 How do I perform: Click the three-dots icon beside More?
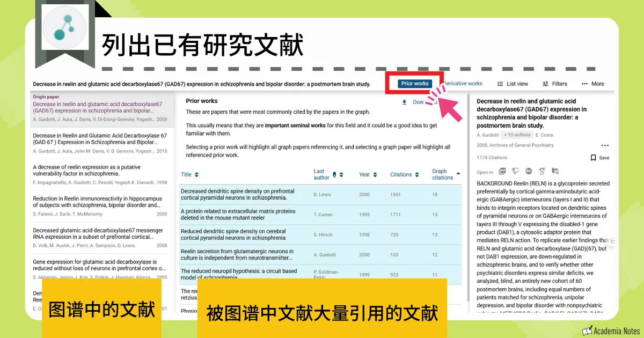point(584,84)
